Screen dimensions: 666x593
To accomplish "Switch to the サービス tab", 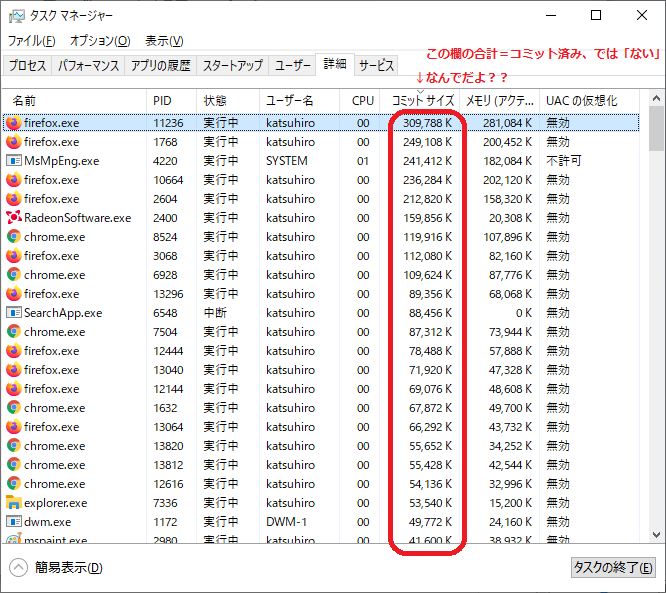I will coord(376,65).
